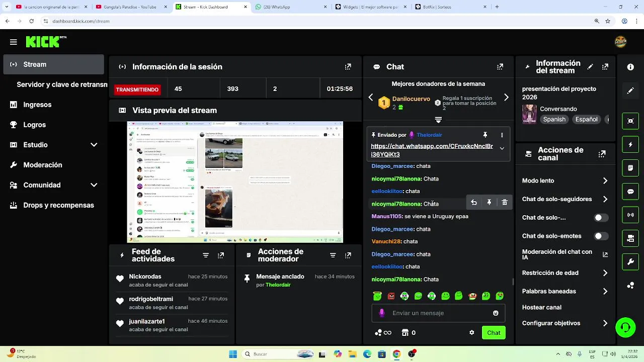Image resolution: width=644 pixels, height=362 pixels.
Task: Switch to the WhatsApp browser tab
Action: tap(290, 7)
